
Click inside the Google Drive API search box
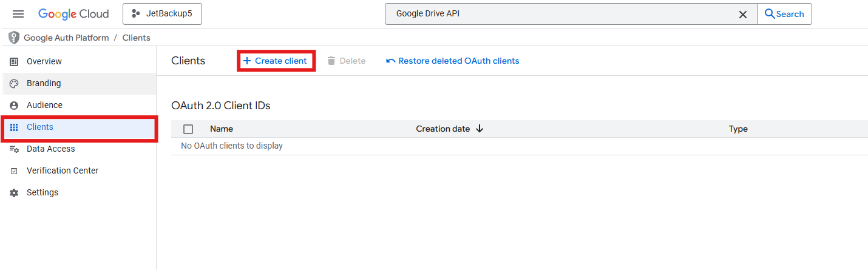pos(558,14)
